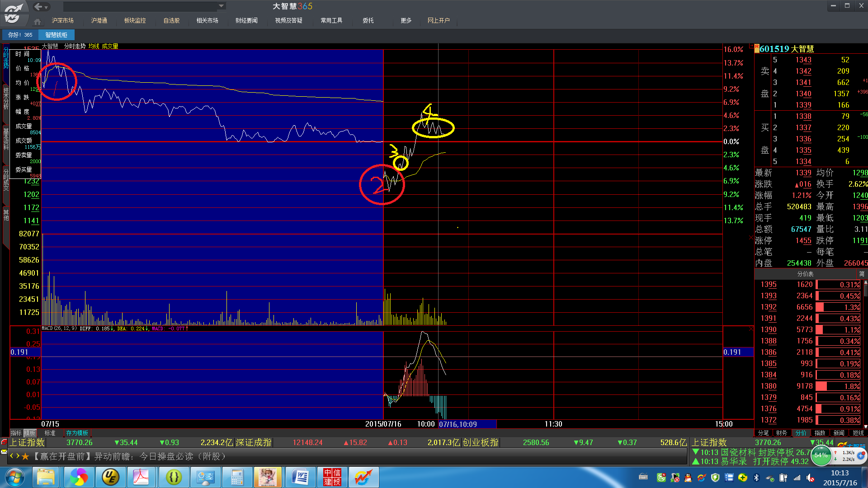Screen dimensions: 868x488
Task: Open the dropdown of the top search box
Action: point(221,6)
